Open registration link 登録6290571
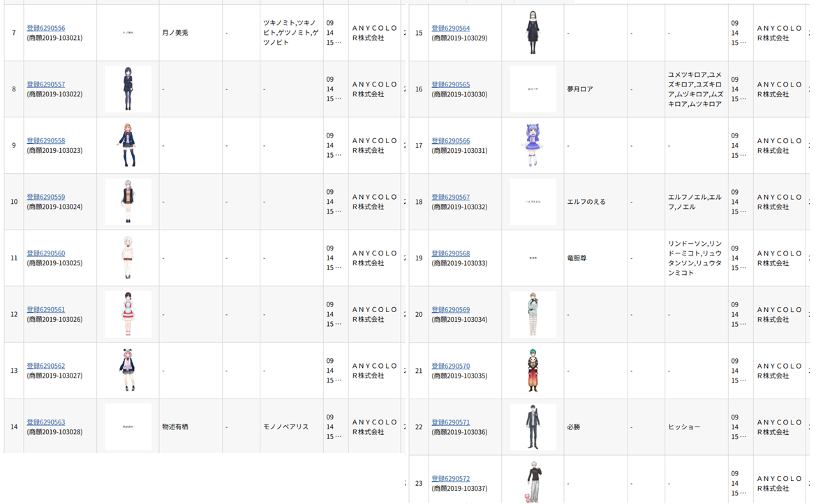The height and width of the screenshot is (504, 816). (x=450, y=422)
